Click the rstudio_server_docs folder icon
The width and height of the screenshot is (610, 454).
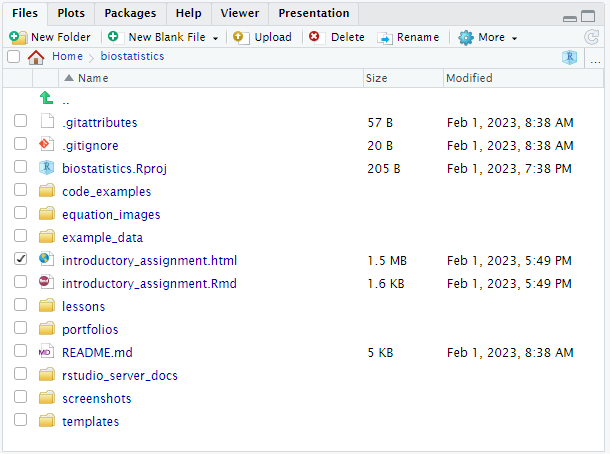(47, 375)
